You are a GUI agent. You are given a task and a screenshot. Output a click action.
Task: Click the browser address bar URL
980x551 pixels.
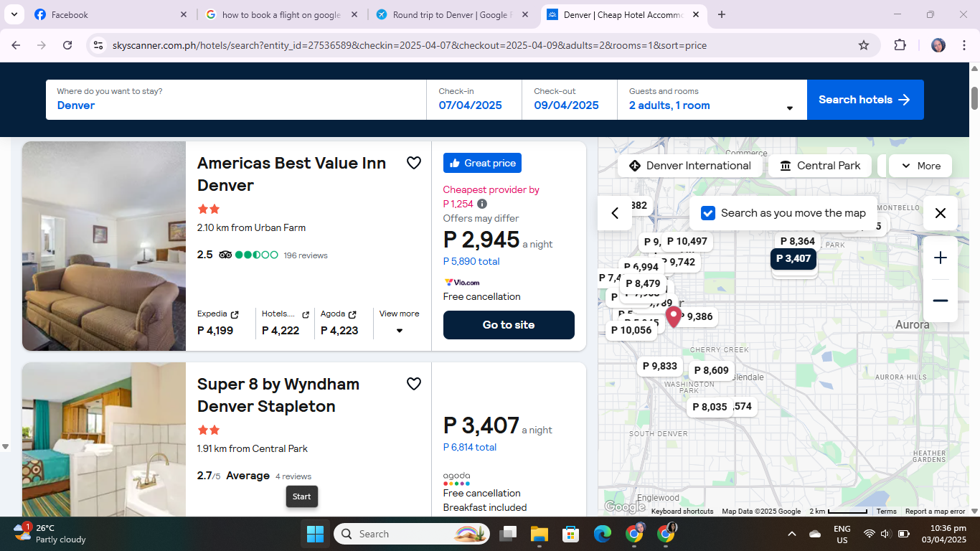click(x=410, y=45)
